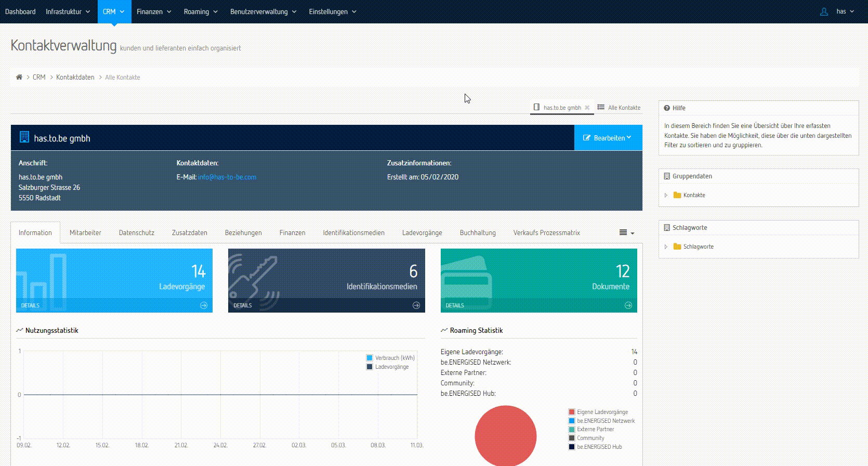Click the home icon in breadcrumb
868x466 pixels.
(x=19, y=77)
